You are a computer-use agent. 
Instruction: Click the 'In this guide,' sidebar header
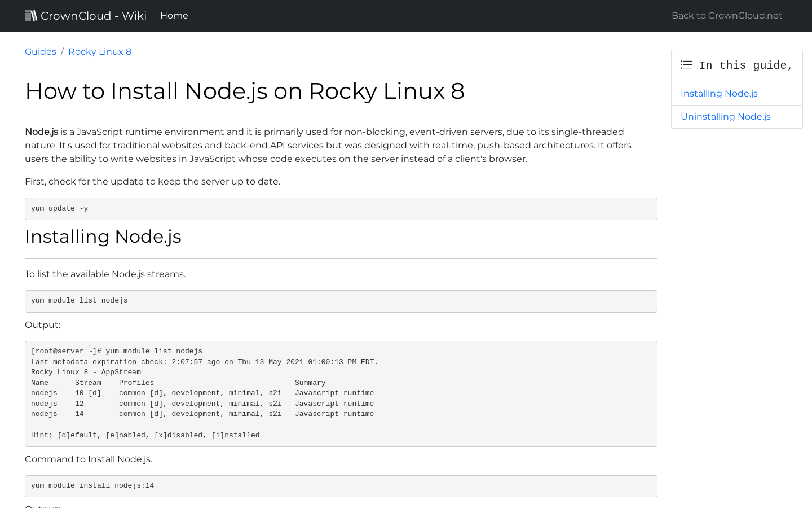click(745, 65)
